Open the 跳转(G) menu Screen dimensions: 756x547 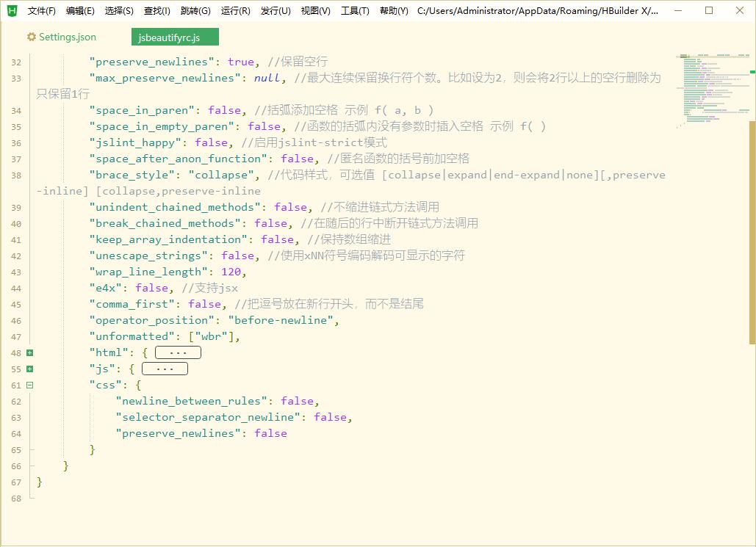(195, 11)
